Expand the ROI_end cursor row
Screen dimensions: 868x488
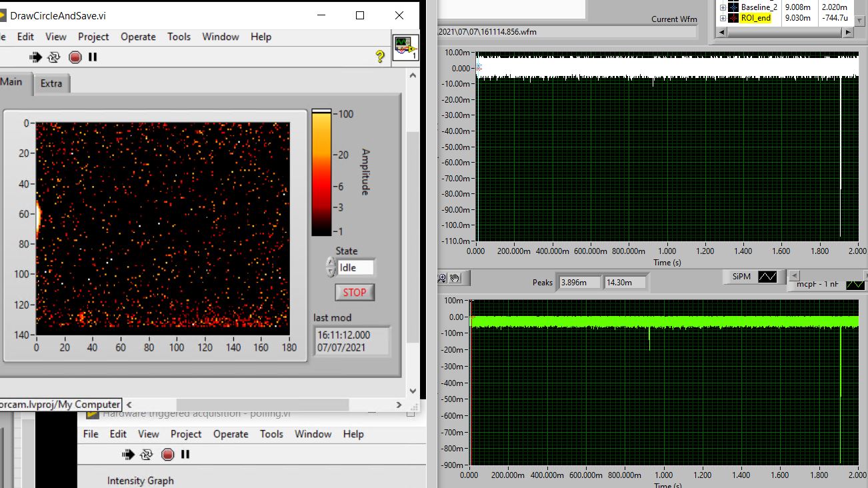click(723, 18)
